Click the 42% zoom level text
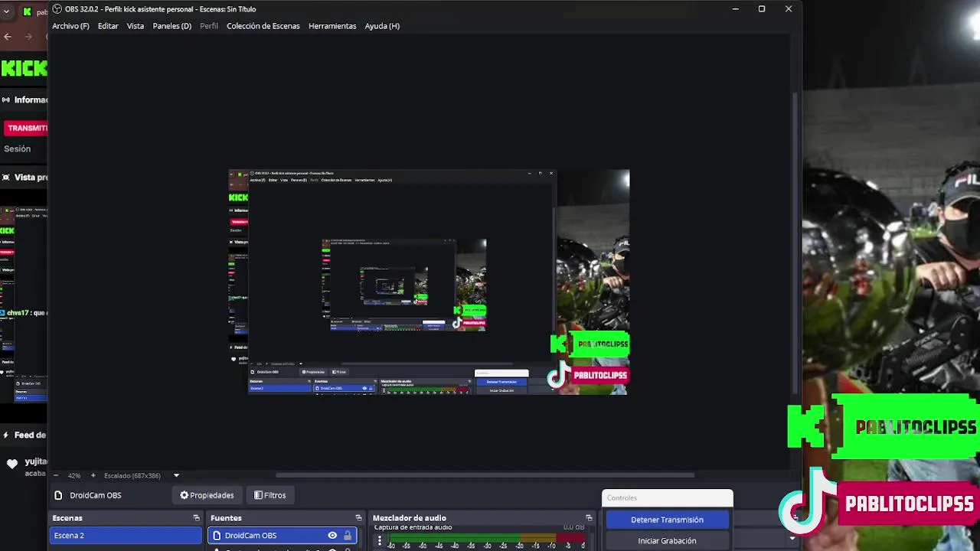 (x=74, y=475)
